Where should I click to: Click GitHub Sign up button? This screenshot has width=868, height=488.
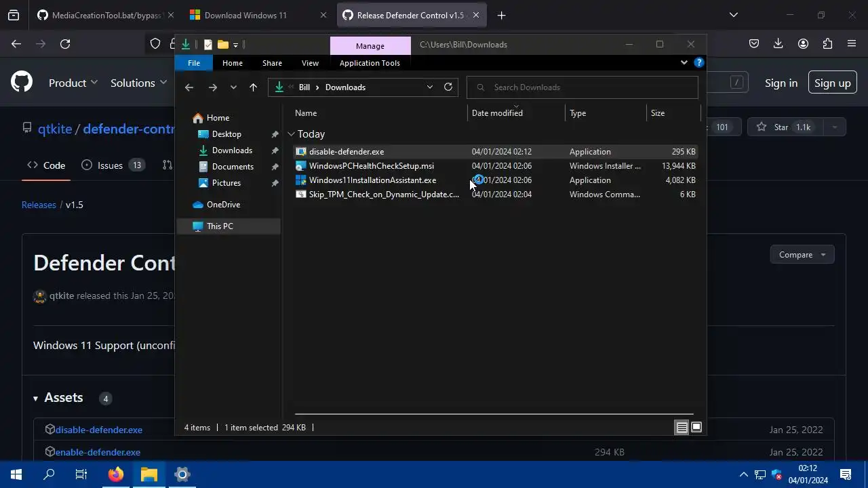coord(832,83)
